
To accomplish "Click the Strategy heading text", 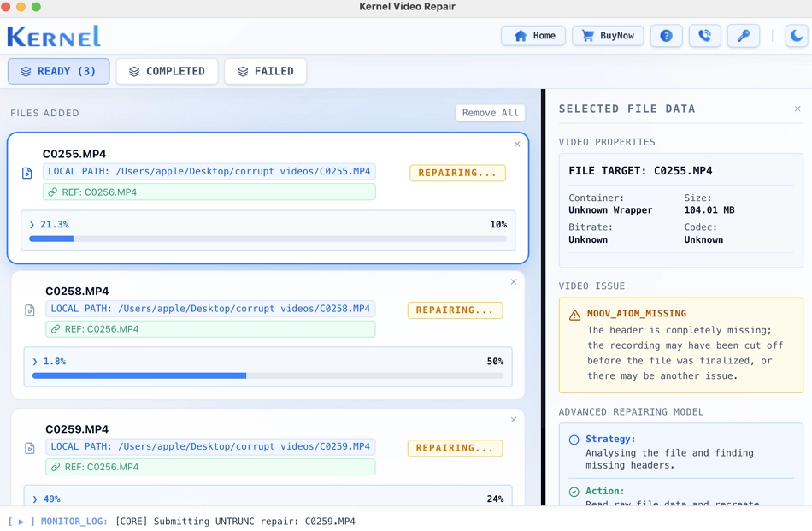I will click(610, 439).
